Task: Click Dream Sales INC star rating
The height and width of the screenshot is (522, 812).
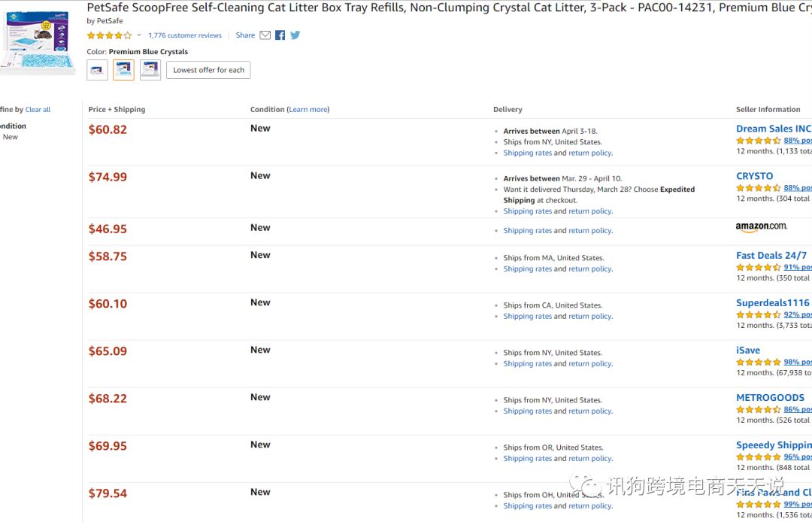Action: (758, 141)
